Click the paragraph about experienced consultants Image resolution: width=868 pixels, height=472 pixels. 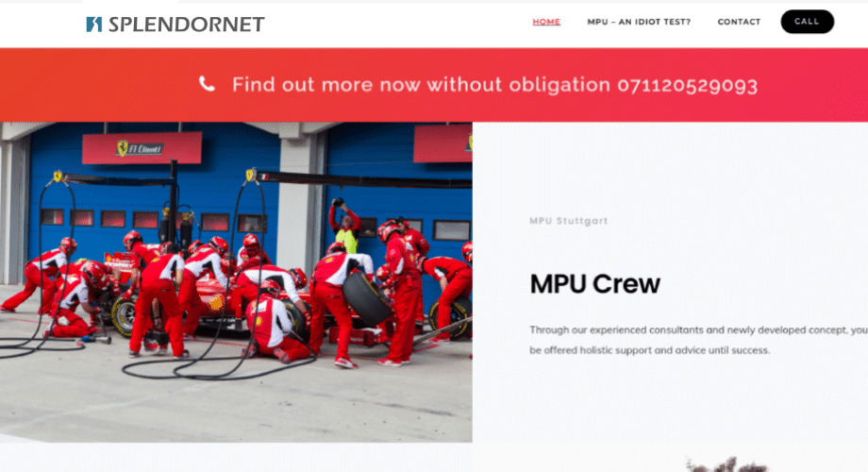(698, 340)
